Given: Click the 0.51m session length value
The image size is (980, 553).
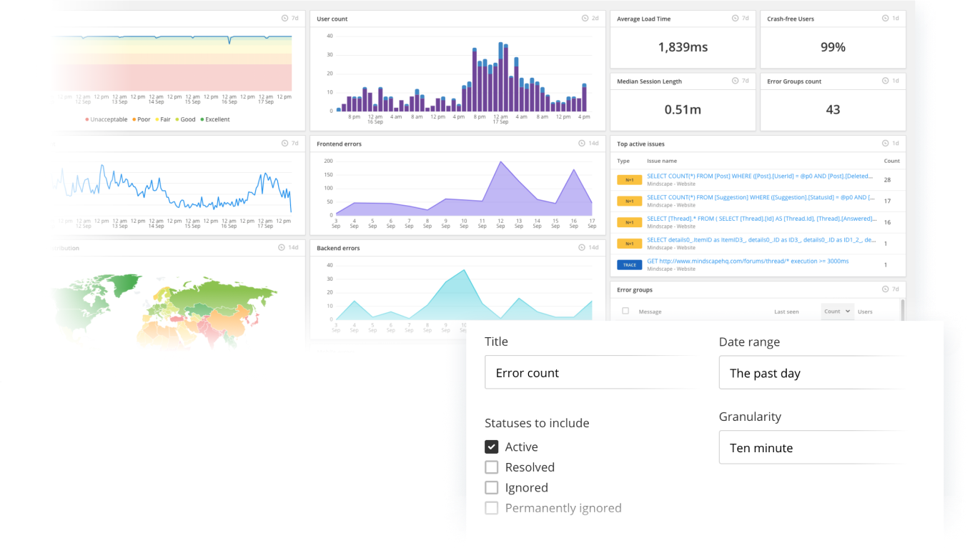Looking at the screenshot, I should pos(683,109).
